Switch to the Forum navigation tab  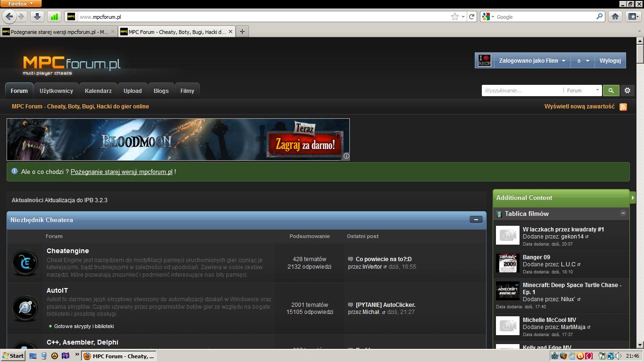coord(19,91)
